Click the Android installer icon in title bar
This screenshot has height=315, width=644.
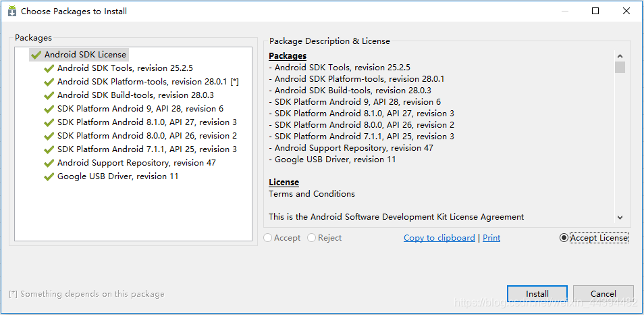click(x=11, y=11)
